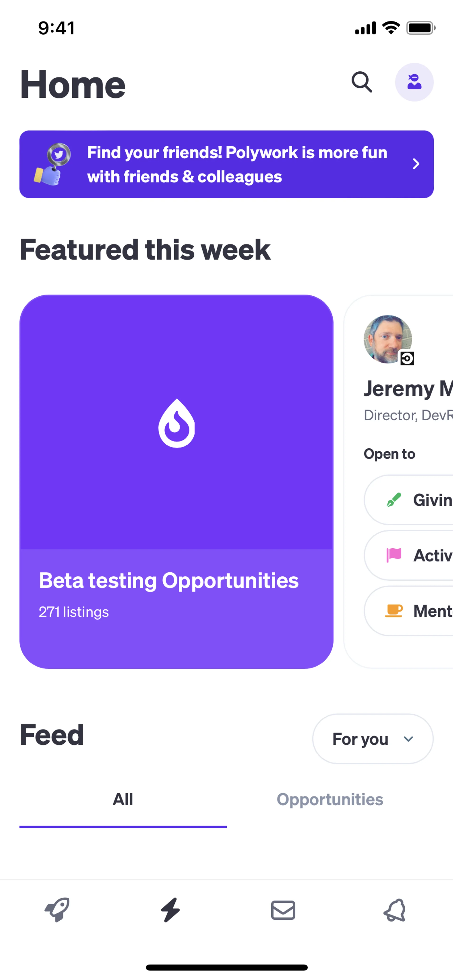Open the Find your friends banner text
This screenshot has width=453, height=980.
(x=237, y=164)
